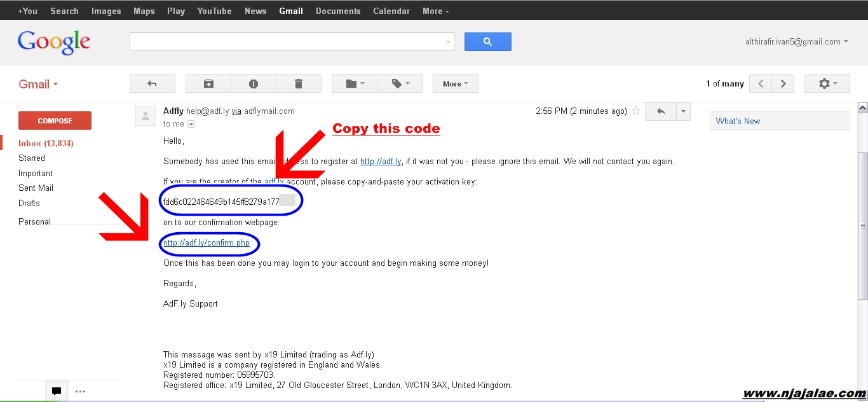
Task: Open account menu for althirafir.ivan5@gmail.com
Action: pos(797,42)
